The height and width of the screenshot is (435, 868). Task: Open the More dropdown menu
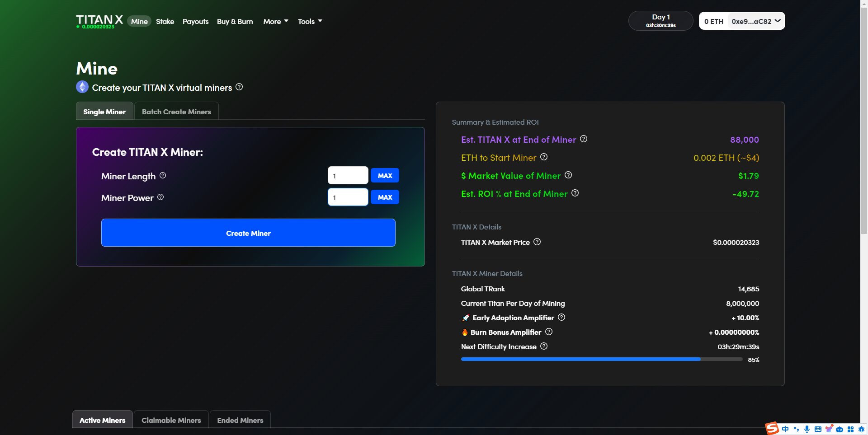coord(276,21)
